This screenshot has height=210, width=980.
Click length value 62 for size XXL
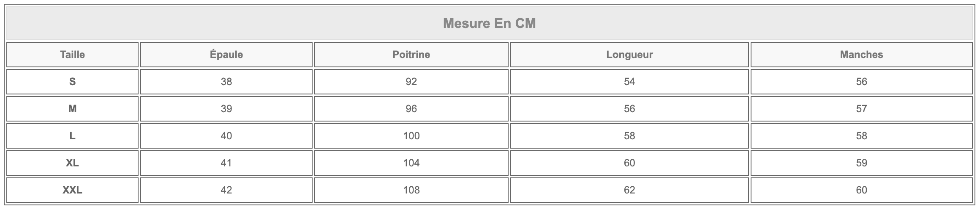click(x=629, y=190)
